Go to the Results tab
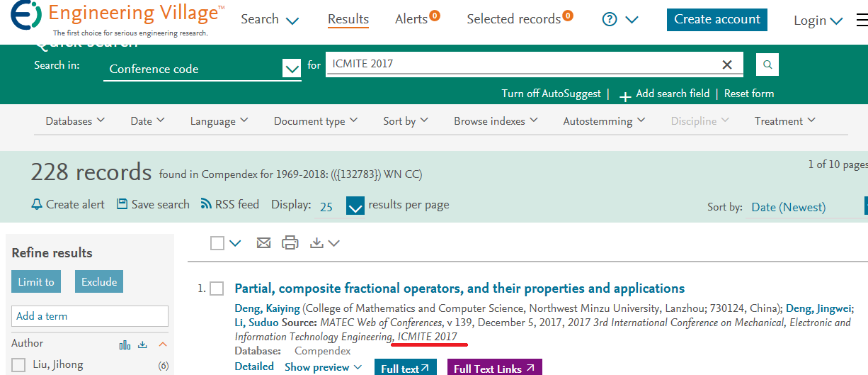 348,19
